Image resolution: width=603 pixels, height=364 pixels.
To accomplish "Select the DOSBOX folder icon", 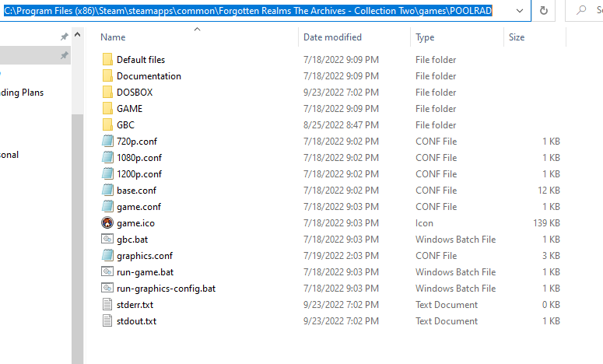I will [x=107, y=93].
